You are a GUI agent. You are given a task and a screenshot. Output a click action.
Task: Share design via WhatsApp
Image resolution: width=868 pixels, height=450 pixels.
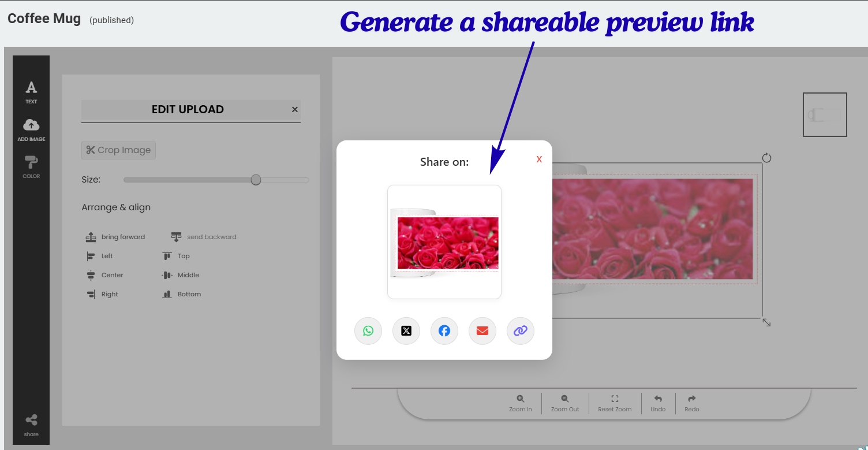(x=368, y=331)
